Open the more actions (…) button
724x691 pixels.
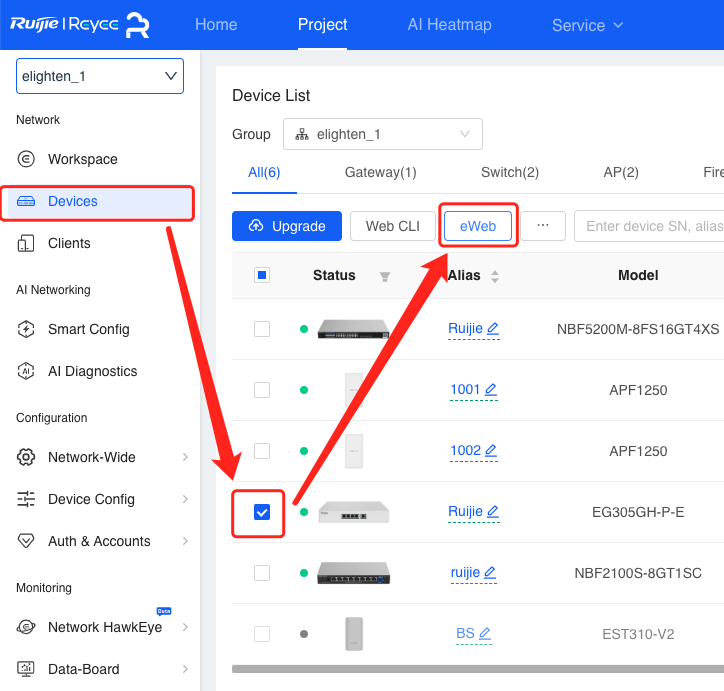(543, 226)
